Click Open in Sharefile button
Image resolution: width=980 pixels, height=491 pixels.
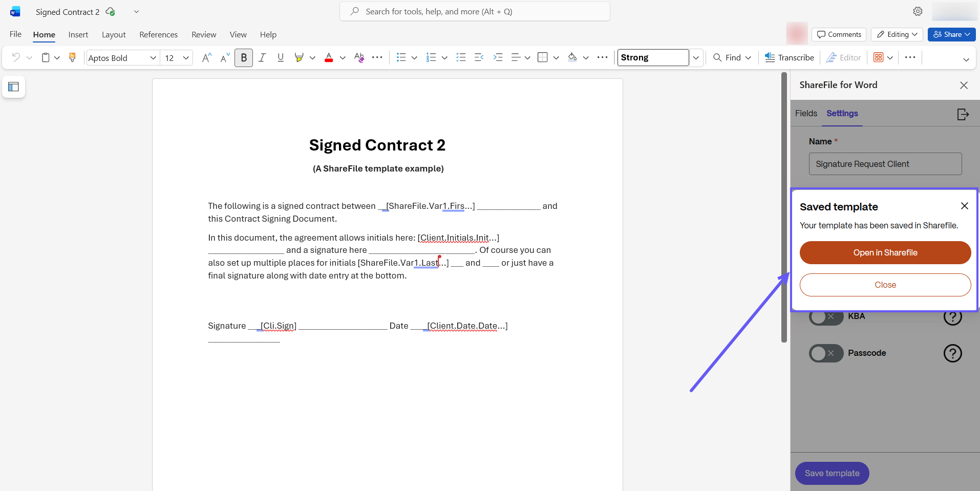coord(885,252)
